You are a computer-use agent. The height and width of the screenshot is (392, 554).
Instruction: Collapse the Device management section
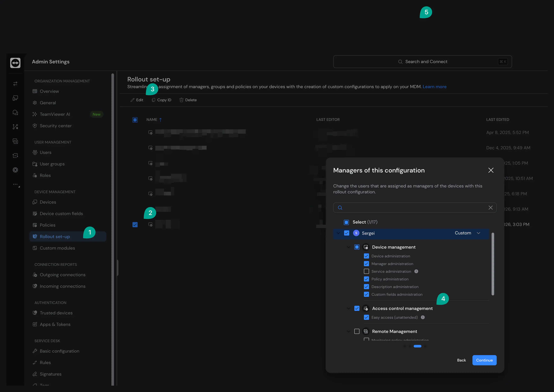coord(348,247)
